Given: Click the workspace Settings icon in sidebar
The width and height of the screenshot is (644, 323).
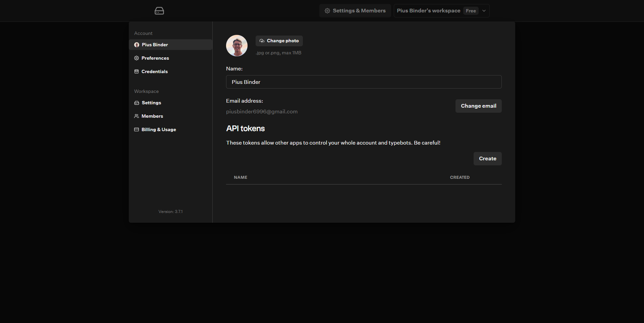Looking at the screenshot, I should [x=137, y=103].
